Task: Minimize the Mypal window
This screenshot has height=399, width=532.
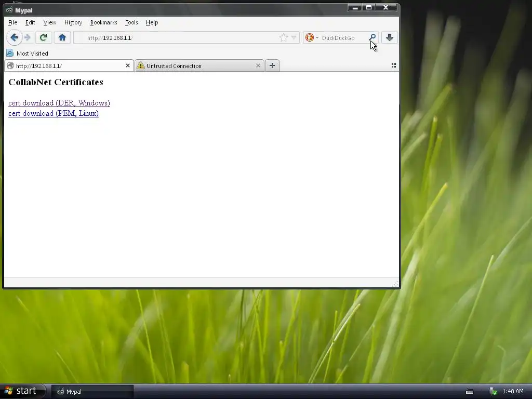Action: (355, 7)
